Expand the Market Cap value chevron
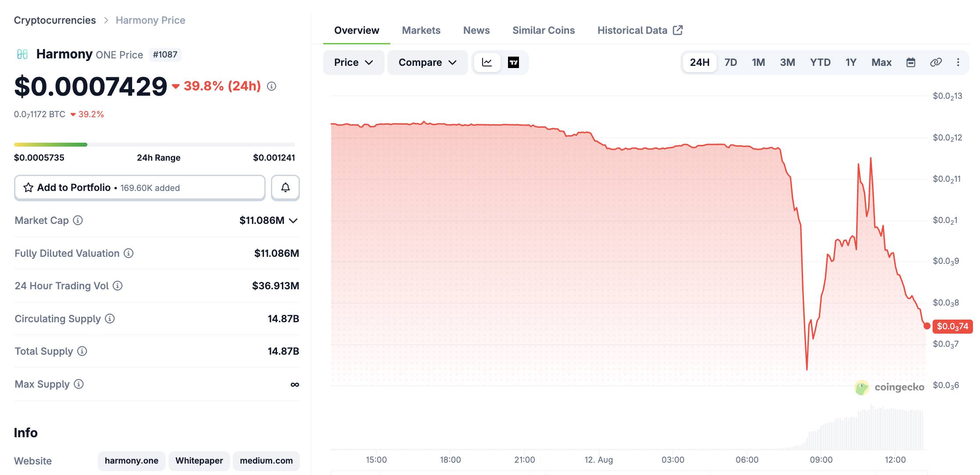This screenshot has height=475, width=980. tap(294, 220)
